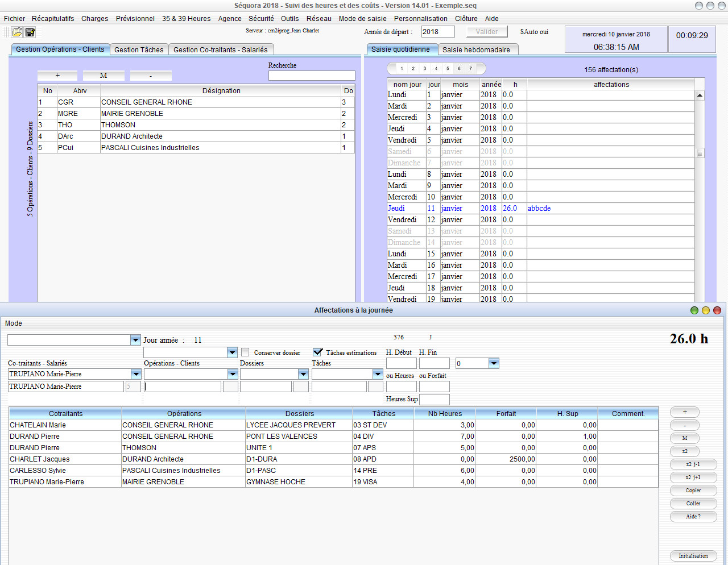Click the green button in Affectations window
The height and width of the screenshot is (565, 728).
point(694,310)
